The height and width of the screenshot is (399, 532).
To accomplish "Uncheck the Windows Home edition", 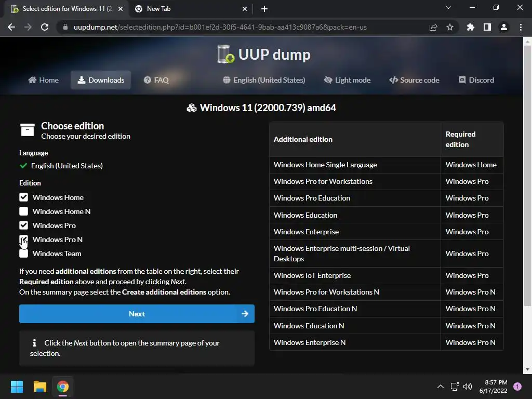I will tap(23, 197).
